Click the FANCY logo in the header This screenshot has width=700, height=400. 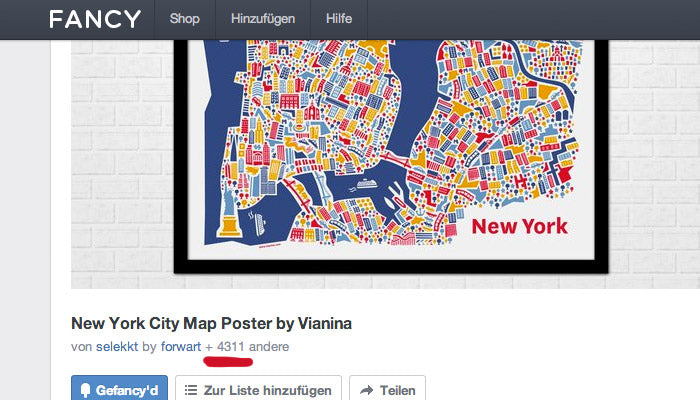(95, 19)
